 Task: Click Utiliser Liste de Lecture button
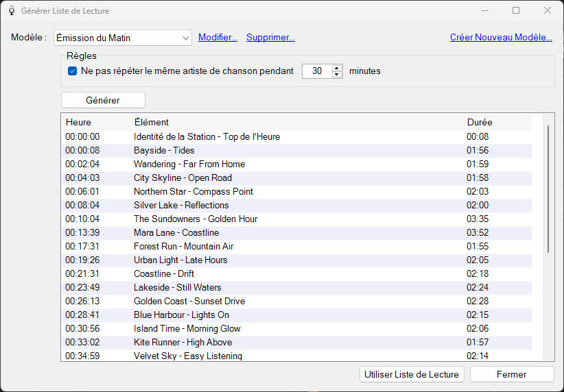(412, 374)
